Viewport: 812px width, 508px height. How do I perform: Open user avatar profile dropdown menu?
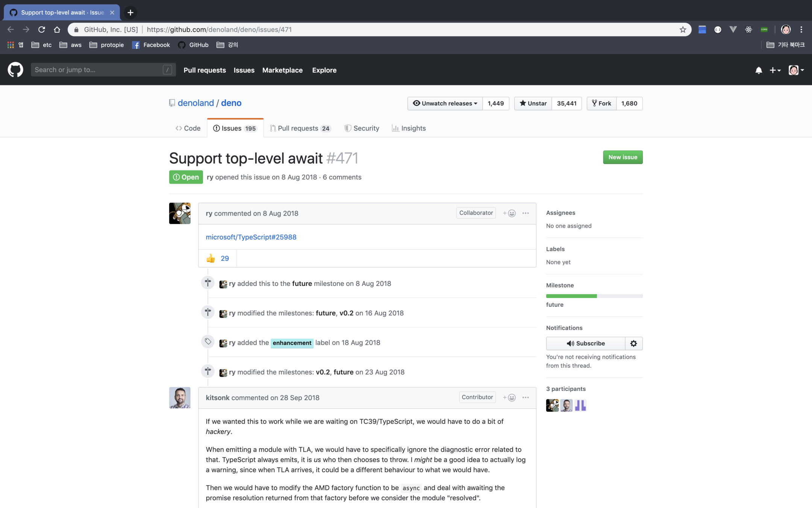[x=796, y=70]
